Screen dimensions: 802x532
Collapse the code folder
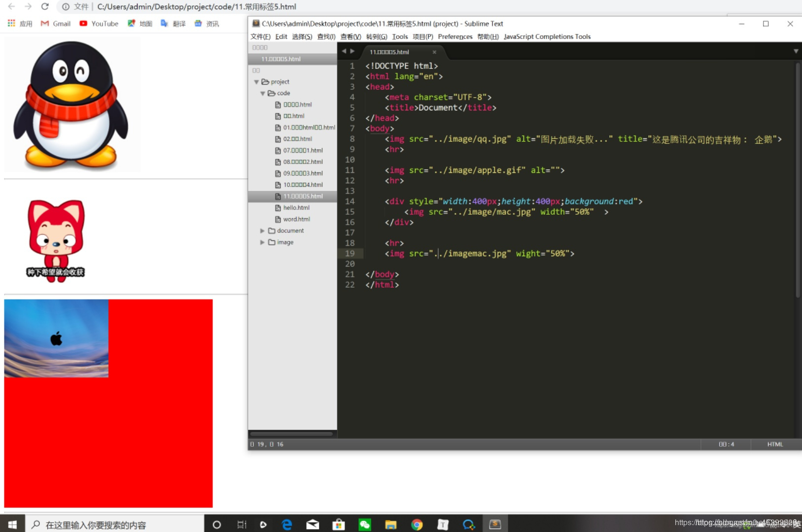pyautogui.click(x=263, y=93)
